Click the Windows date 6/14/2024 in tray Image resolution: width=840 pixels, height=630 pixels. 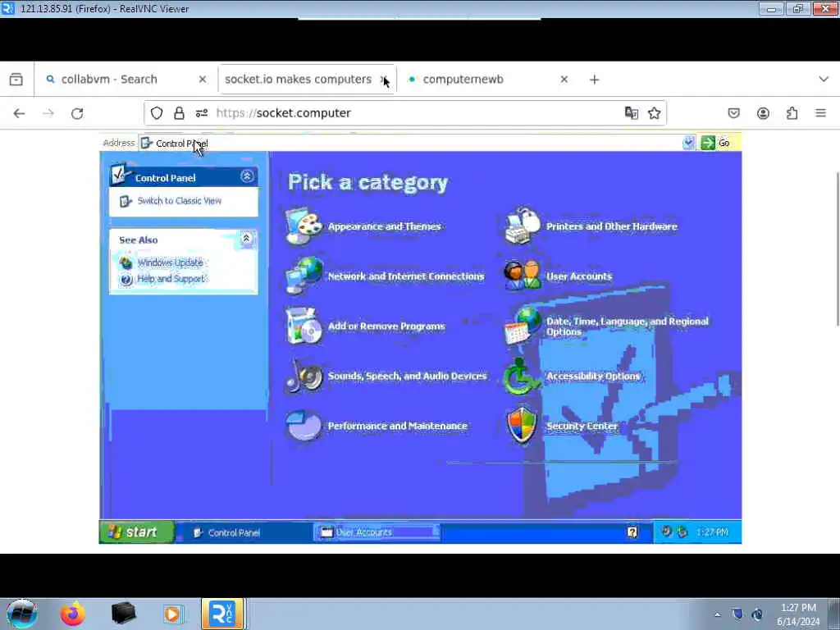pyautogui.click(x=798, y=622)
